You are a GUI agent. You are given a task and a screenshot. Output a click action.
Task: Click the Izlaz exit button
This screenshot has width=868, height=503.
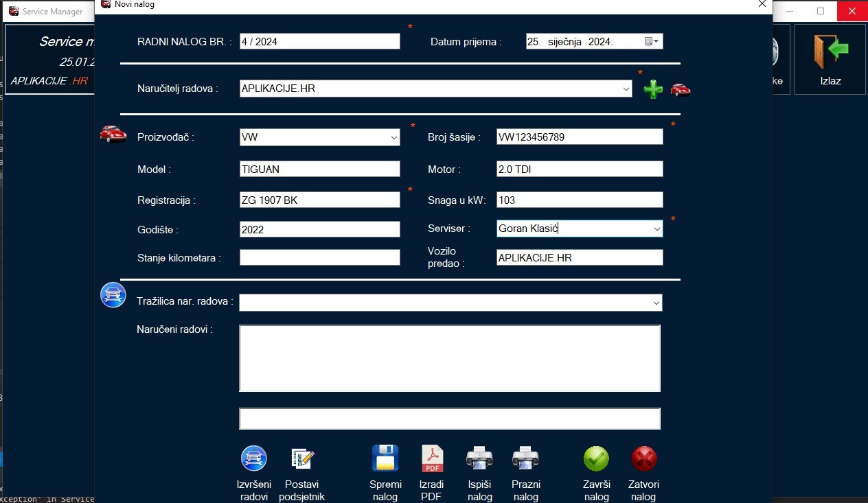(x=830, y=60)
